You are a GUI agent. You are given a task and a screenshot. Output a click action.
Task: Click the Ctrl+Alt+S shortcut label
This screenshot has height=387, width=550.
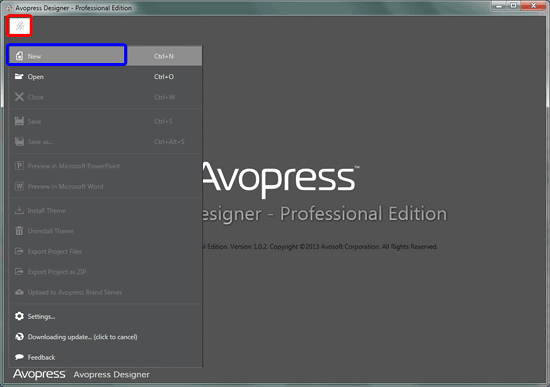(169, 142)
